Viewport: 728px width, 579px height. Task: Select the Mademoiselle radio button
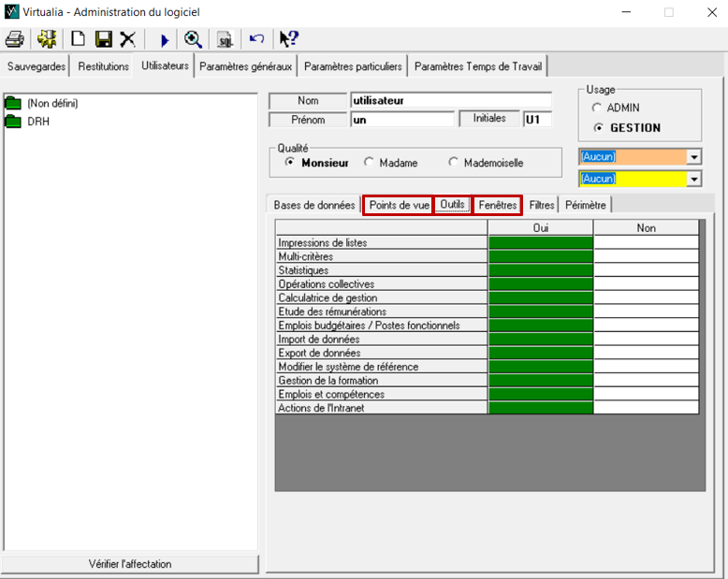(x=455, y=163)
